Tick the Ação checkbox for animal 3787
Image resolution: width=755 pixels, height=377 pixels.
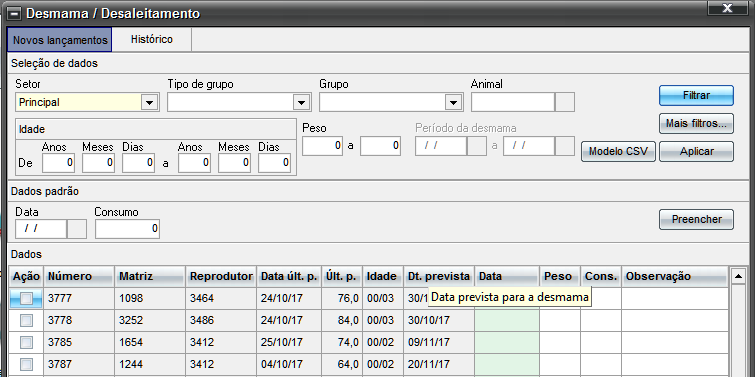26,364
